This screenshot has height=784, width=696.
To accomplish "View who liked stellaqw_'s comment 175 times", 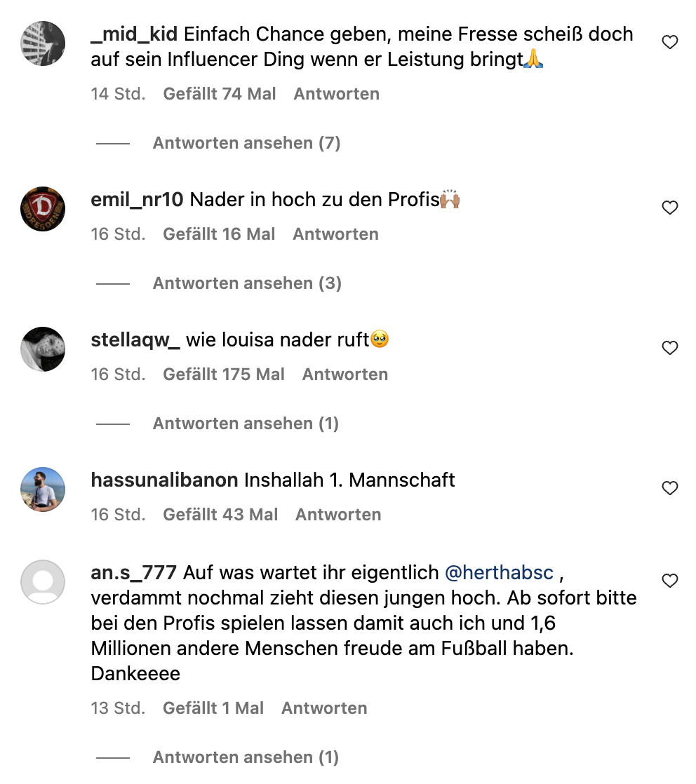I will [224, 374].
